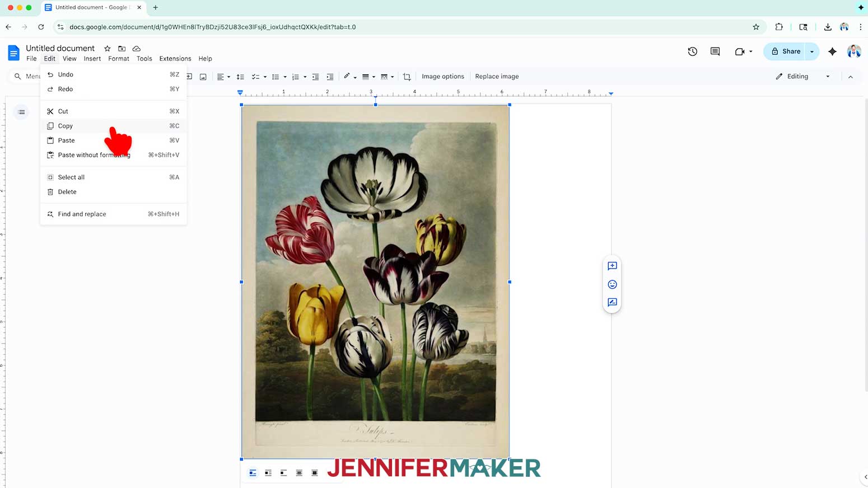Open the numbered list dropdown

click(x=305, y=77)
